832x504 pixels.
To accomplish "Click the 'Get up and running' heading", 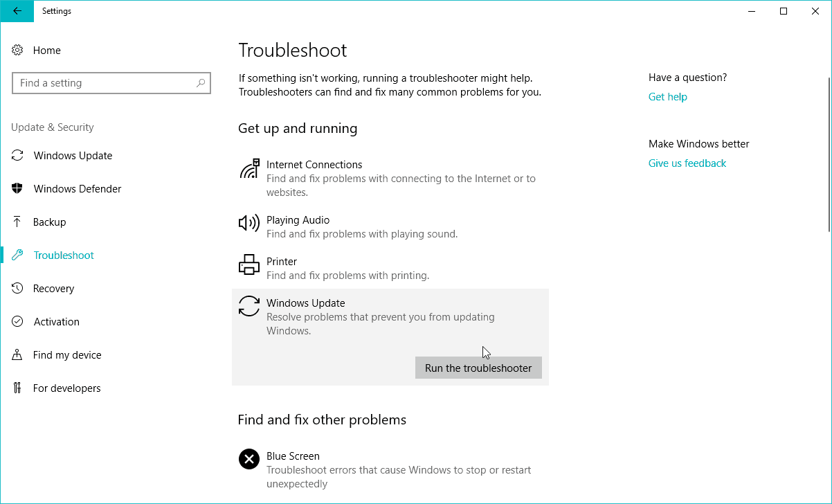I will tap(298, 129).
